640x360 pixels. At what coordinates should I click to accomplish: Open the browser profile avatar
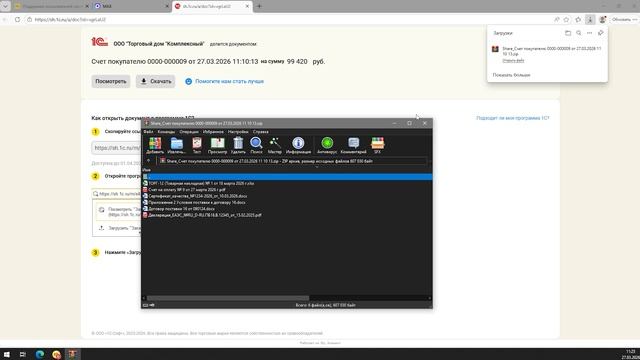[x=602, y=20]
